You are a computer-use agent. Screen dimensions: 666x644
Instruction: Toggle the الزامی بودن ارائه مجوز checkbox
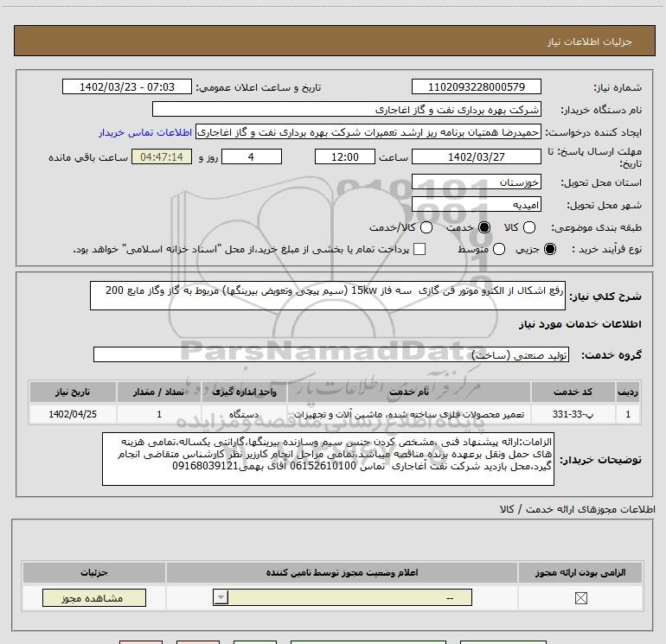pyautogui.click(x=580, y=598)
